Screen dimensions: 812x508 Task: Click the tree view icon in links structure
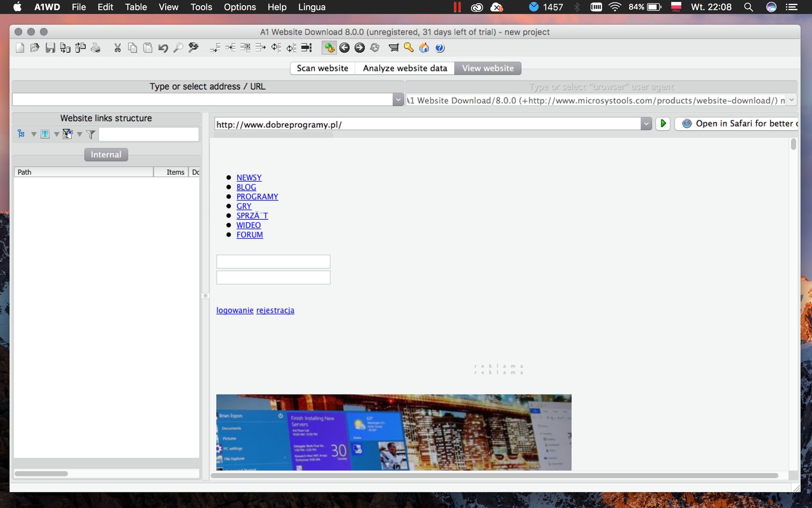pyautogui.click(x=21, y=134)
